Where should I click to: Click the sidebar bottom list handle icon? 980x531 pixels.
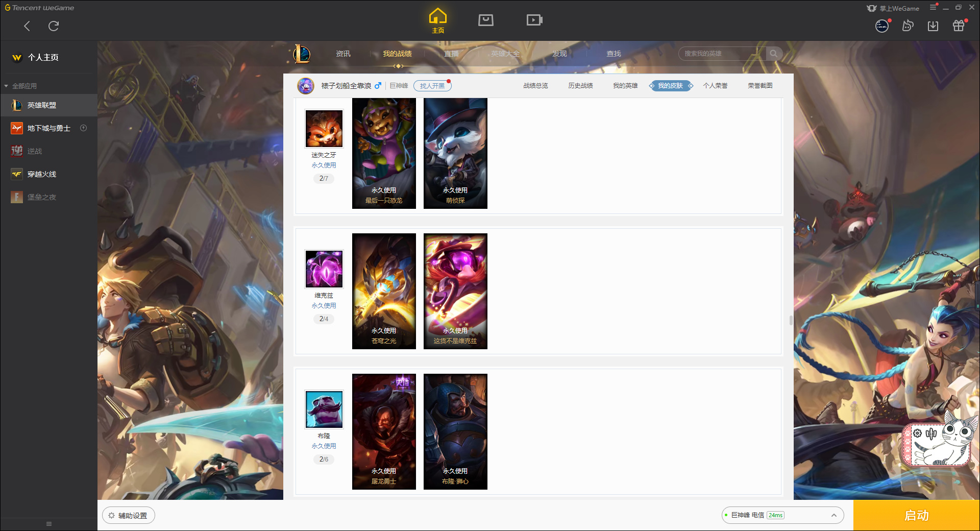pyautogui.click(x=49, y=524)
